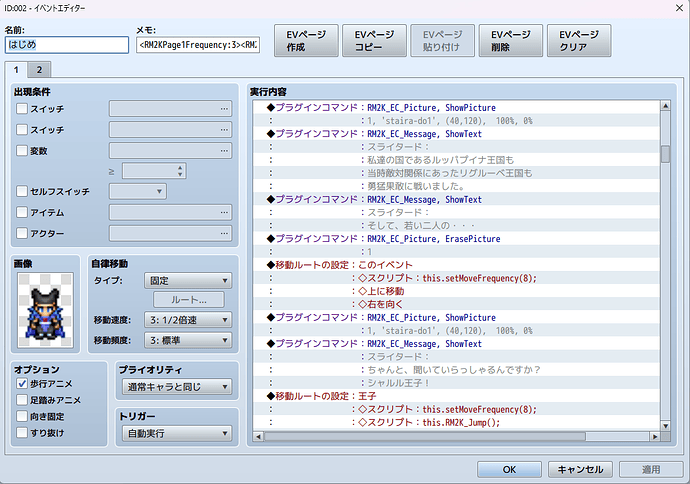Click the 名前 input field
The image size is (690, 484).
pos(67,45)
